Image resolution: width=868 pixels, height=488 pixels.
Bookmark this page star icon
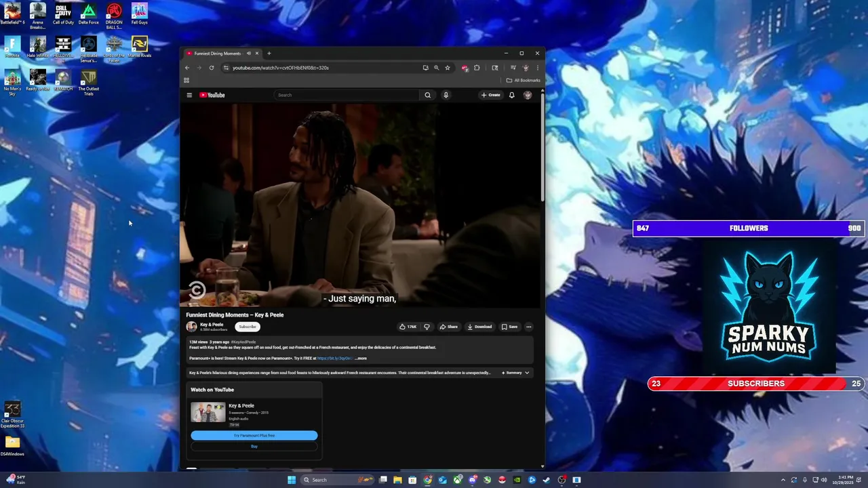(x=448, y=68)
